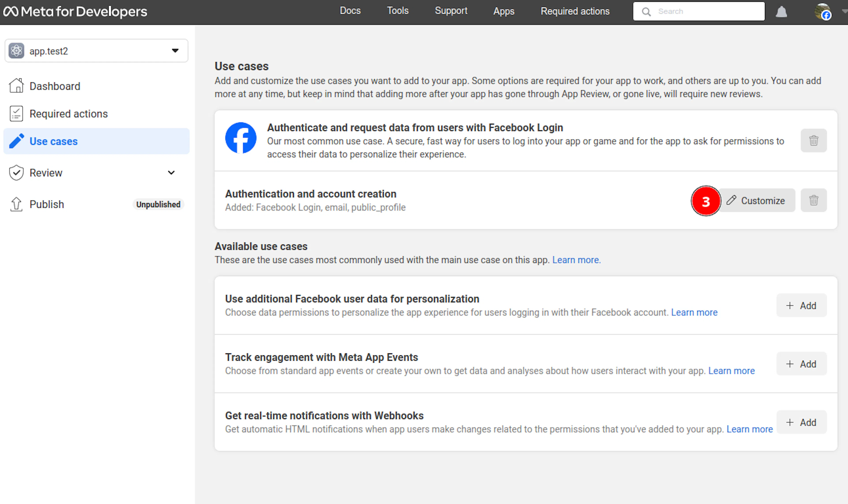The image size is (848, 504).
Task: Click the Use cases pencil icon
Action: point(16,141)
